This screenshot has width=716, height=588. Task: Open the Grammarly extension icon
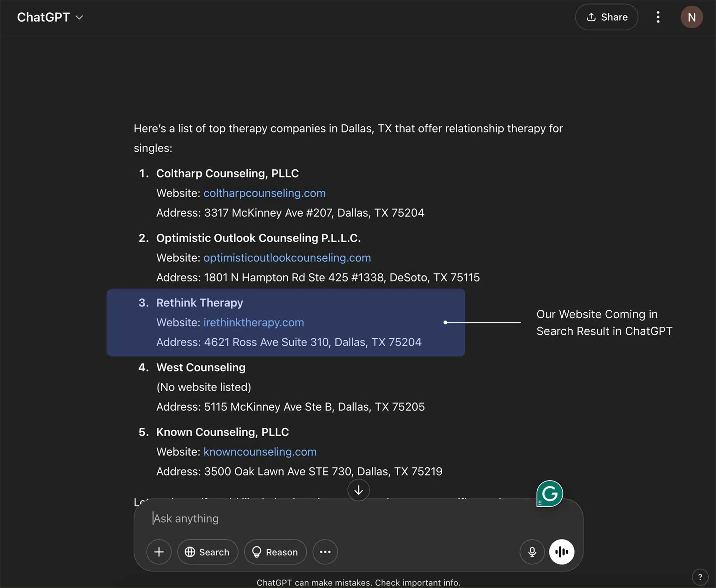pos(550,494)
